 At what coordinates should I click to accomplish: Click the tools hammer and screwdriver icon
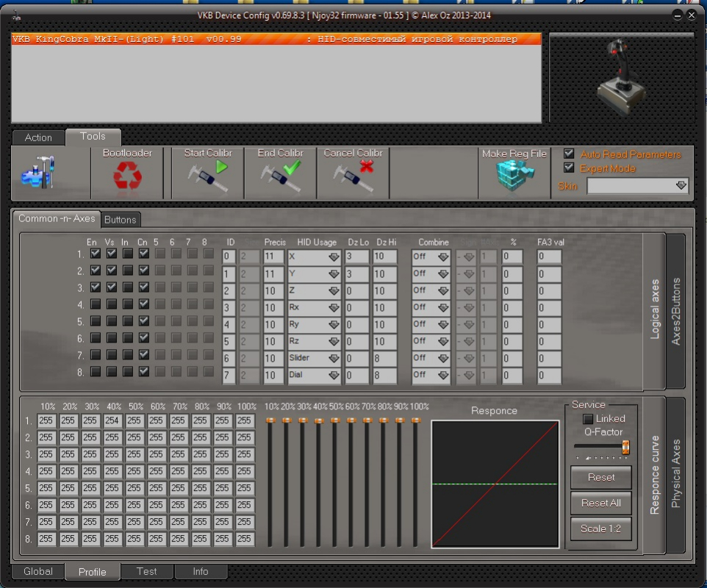tap(38, 172)
